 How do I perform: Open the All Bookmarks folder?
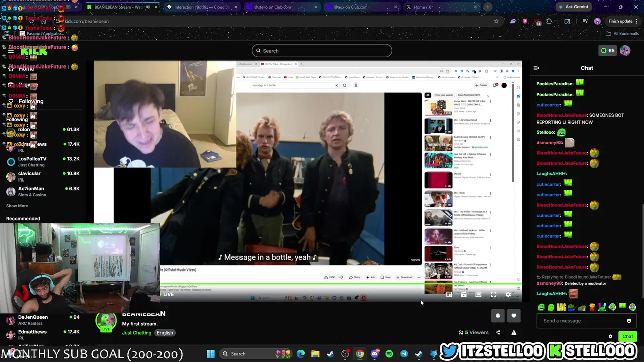(622, 33)
